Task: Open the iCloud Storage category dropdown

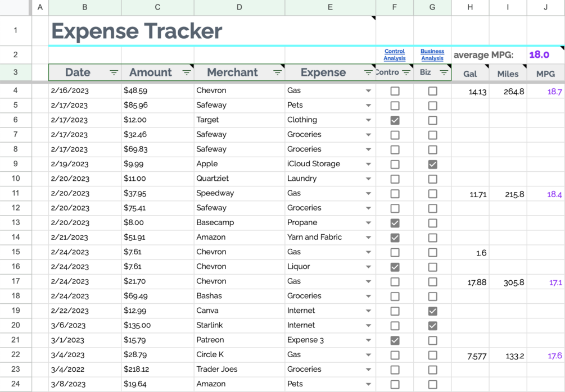Action: 368,164
